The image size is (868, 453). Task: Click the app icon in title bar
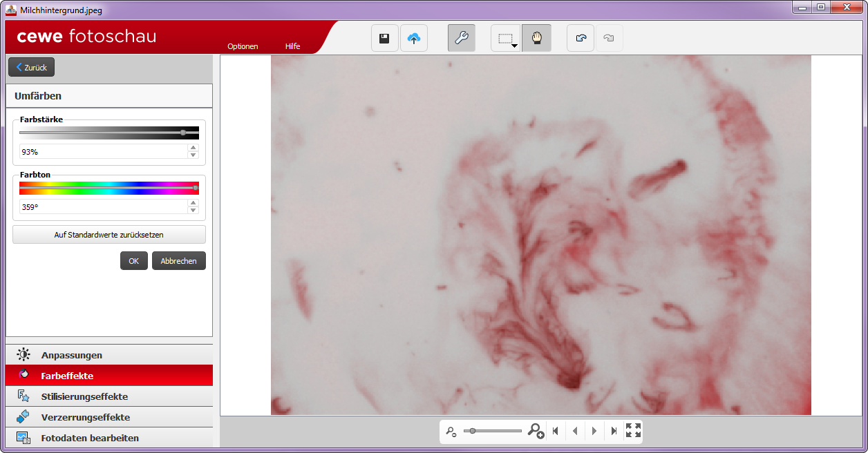11,10
